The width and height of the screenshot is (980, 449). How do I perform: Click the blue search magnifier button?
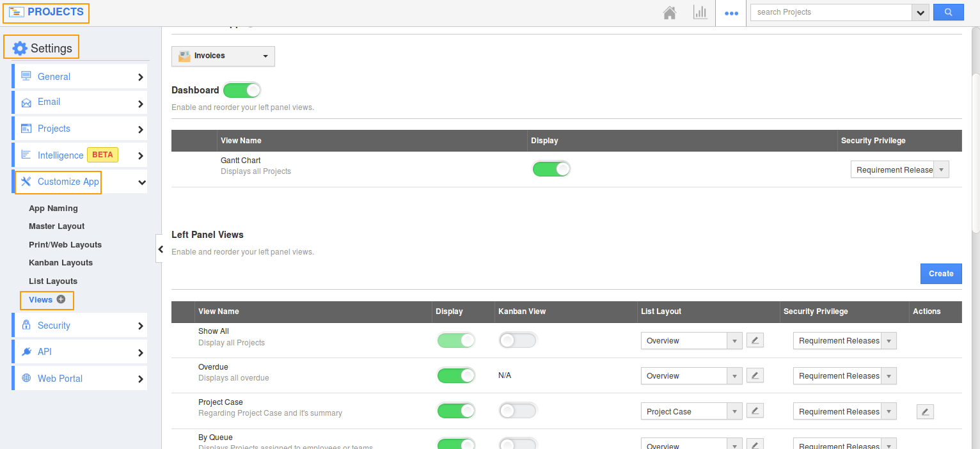[x=948, y=12]
